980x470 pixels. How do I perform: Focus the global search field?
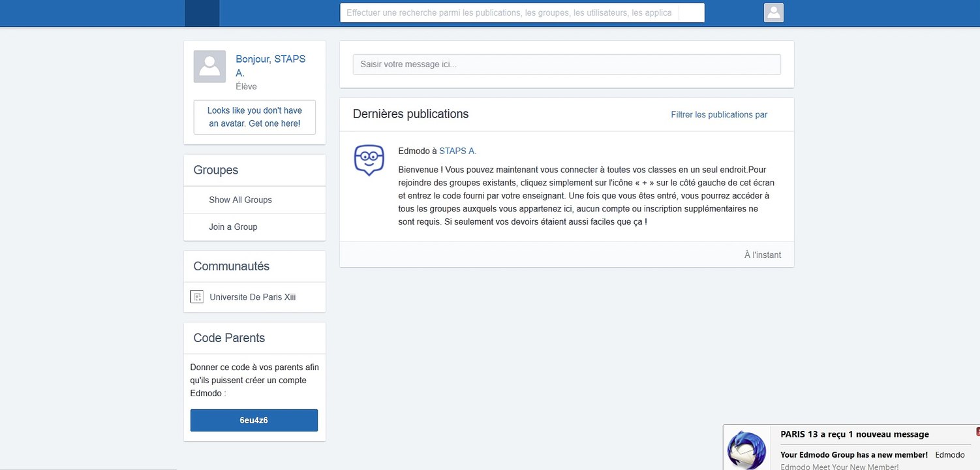click(x=522, y=13)
